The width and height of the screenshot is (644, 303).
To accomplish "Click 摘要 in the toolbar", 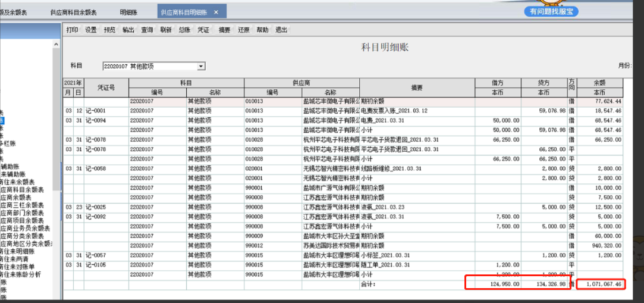I will (225, 30).
